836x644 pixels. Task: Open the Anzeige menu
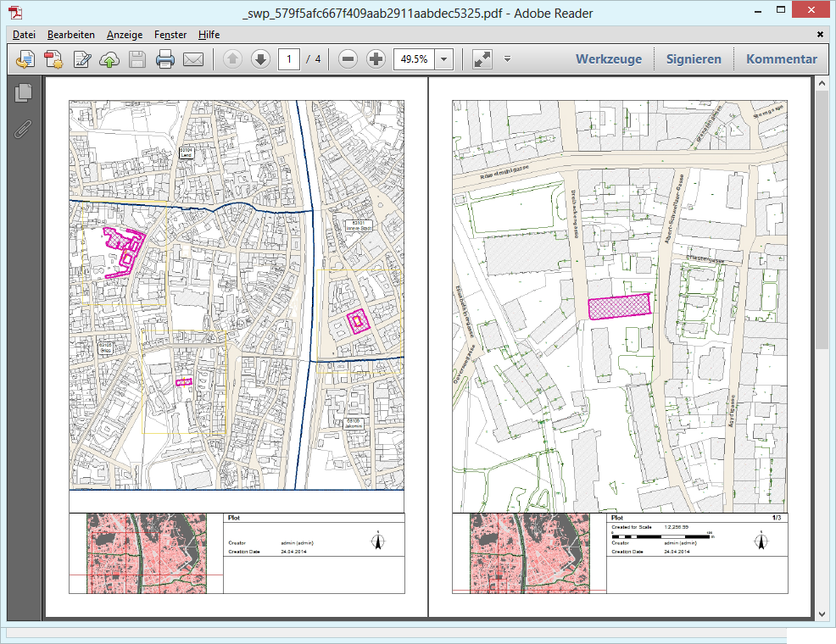125,35
